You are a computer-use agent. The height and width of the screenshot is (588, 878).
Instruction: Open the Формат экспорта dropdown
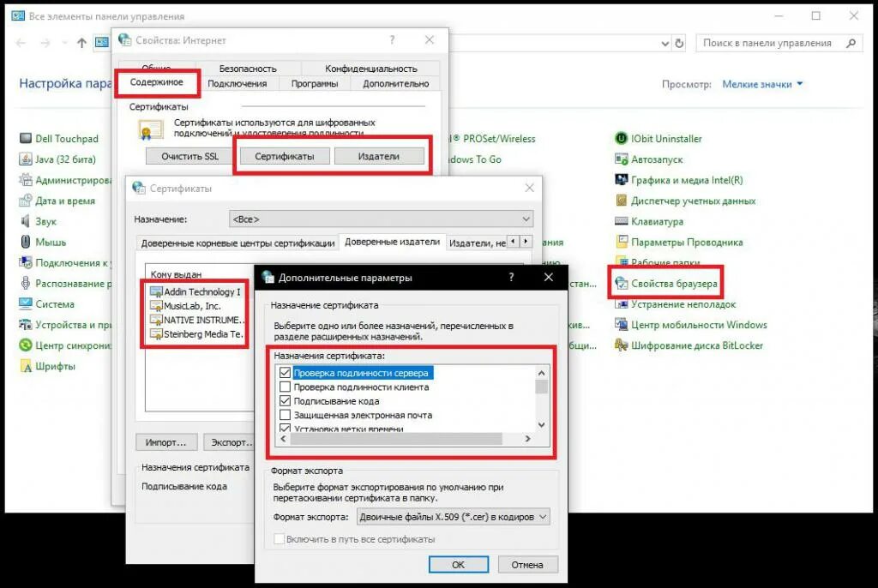[454, 517]
